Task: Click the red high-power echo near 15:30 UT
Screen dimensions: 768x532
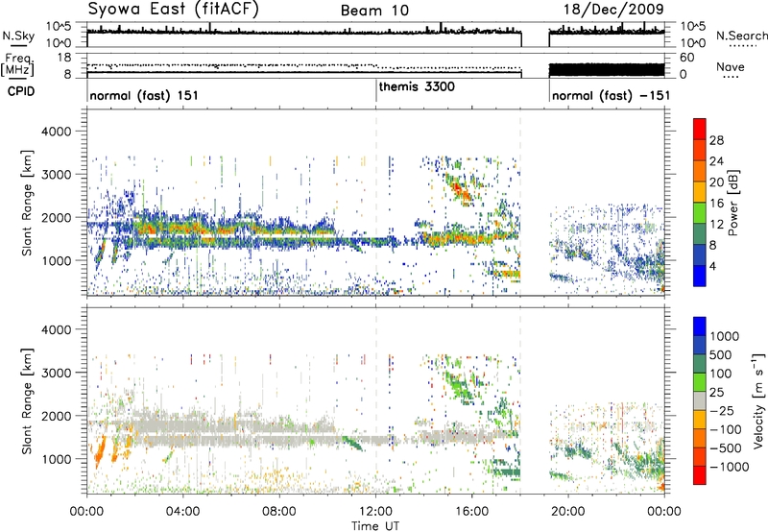Action: [x=460, y=189]
